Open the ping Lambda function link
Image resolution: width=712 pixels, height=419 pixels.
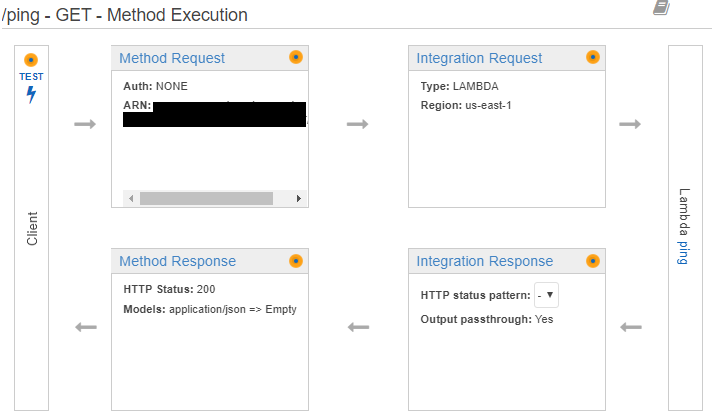[684, 251]
